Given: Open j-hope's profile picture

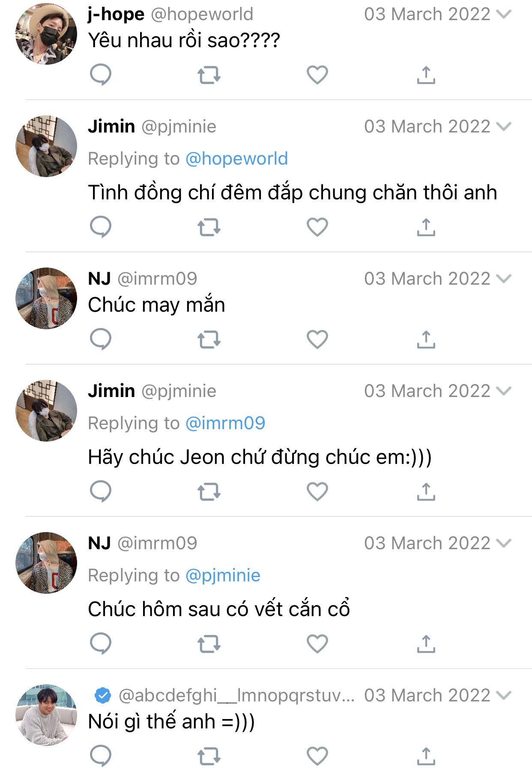Looking at the screenshot, I should click(46, 34).
